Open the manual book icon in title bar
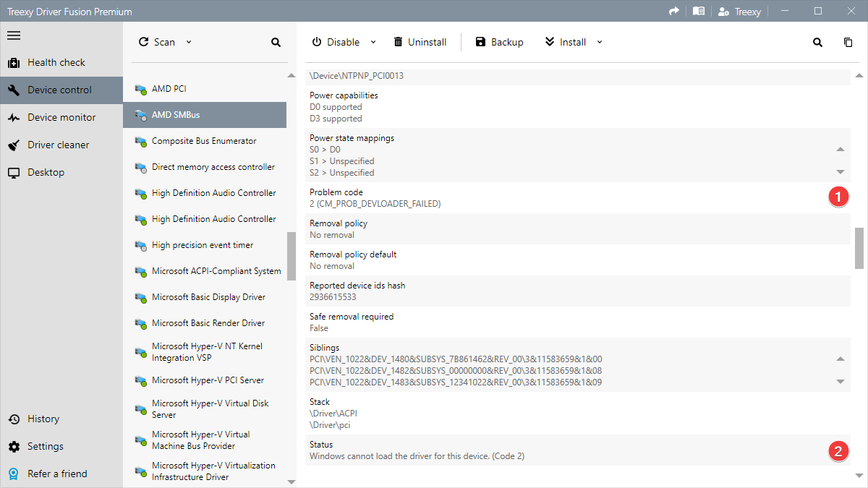This screenshot has width=868, height=488. click(698, 12)
